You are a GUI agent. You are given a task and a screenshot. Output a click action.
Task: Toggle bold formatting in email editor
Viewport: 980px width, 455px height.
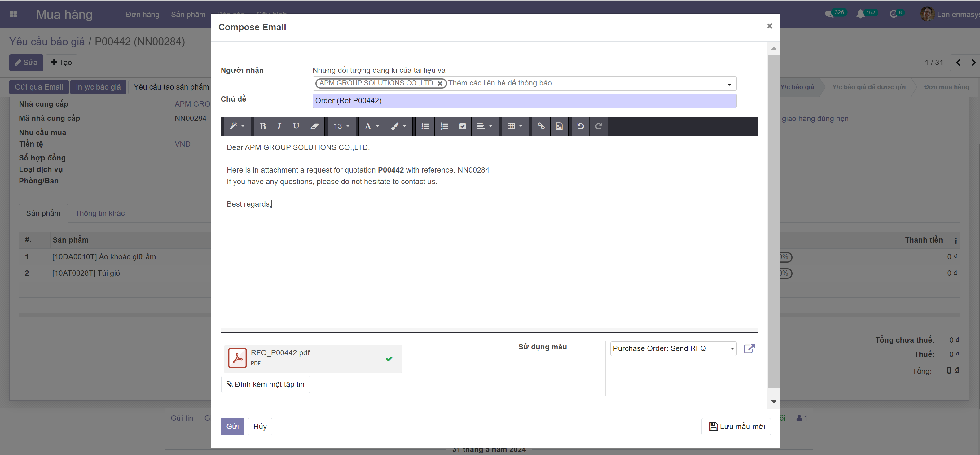tap(262, 126)
